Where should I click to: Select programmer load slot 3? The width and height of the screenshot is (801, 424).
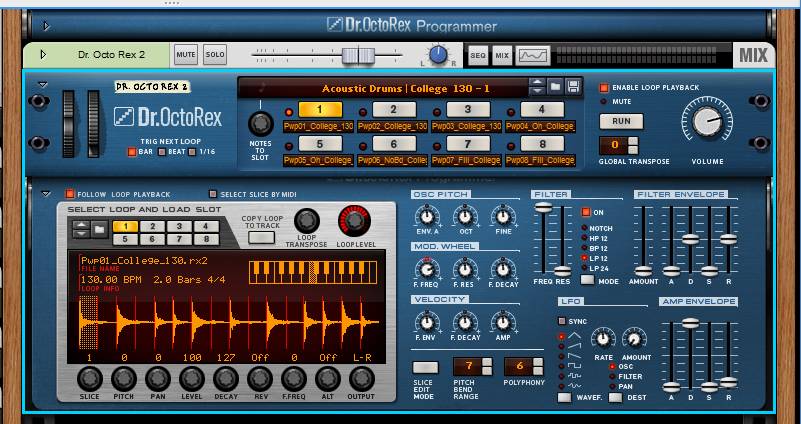tap(179, 227)
